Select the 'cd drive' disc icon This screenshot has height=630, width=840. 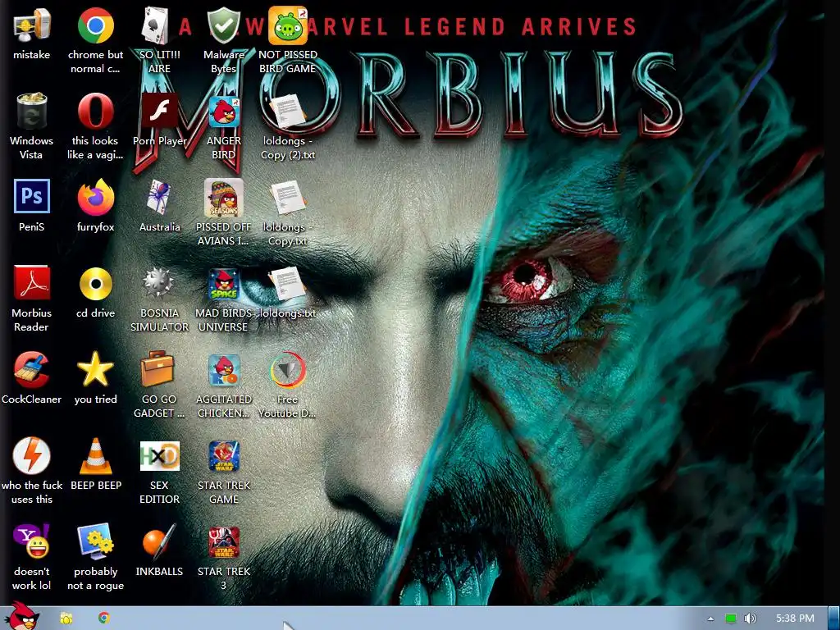pos(95,284)
